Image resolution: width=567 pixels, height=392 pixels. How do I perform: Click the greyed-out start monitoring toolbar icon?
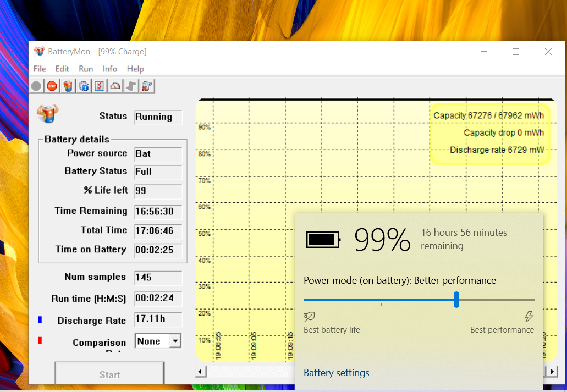point(36,86)
